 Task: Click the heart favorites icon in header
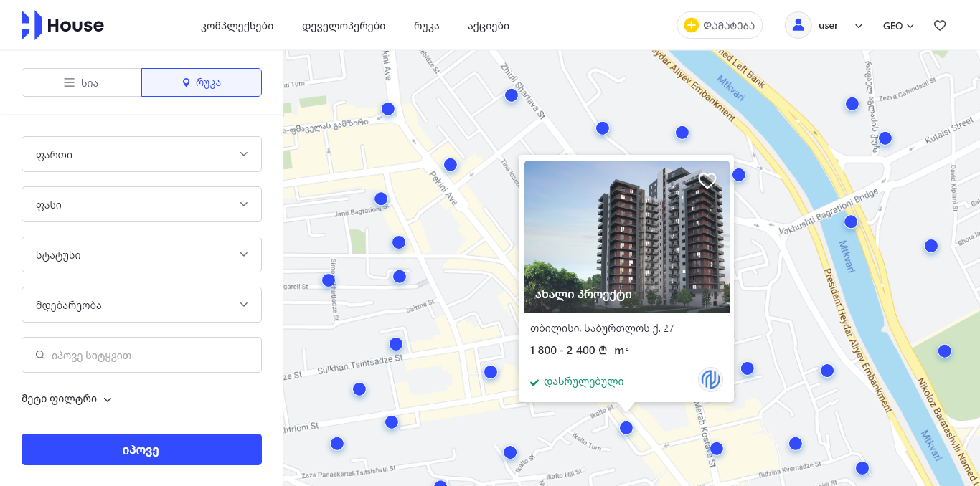point(940,25)
